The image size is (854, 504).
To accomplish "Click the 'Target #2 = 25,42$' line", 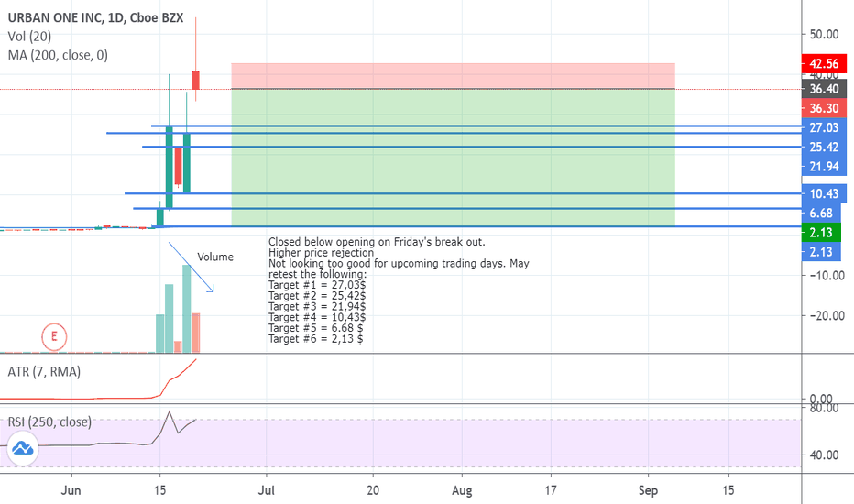I will (x=317, y=296).
